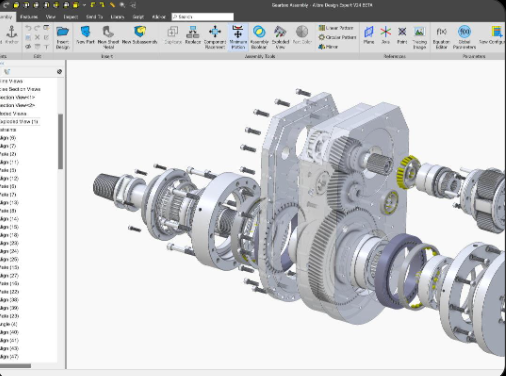
Task: Insert a reference Plane
Action: (369, 35)
